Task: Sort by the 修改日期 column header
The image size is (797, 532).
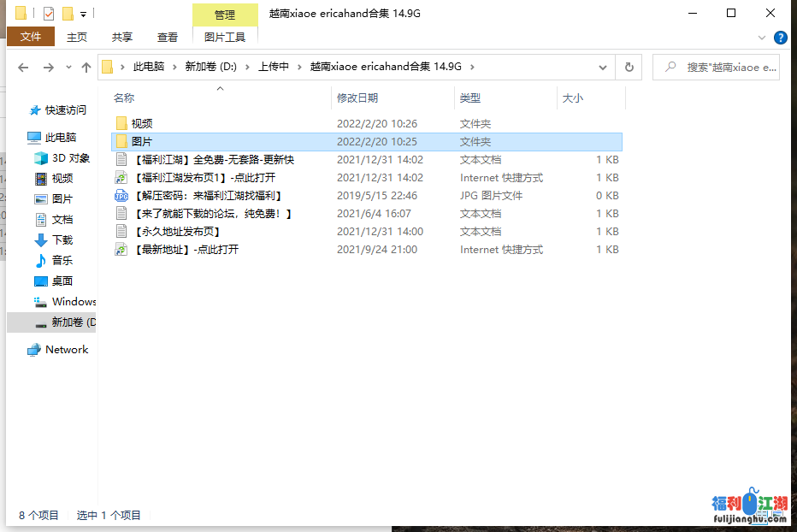Action: (357, 98)
